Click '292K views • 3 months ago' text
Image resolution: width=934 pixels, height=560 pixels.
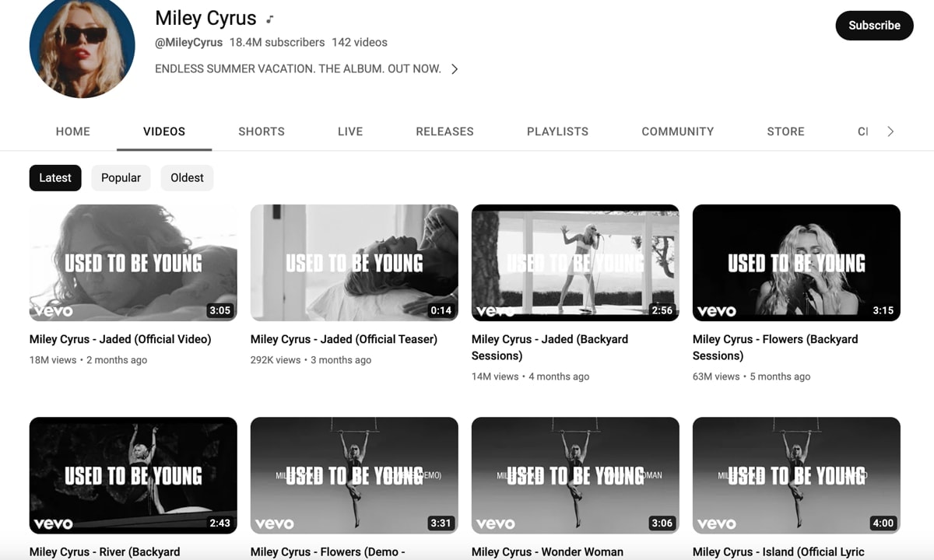pos(311,360)
